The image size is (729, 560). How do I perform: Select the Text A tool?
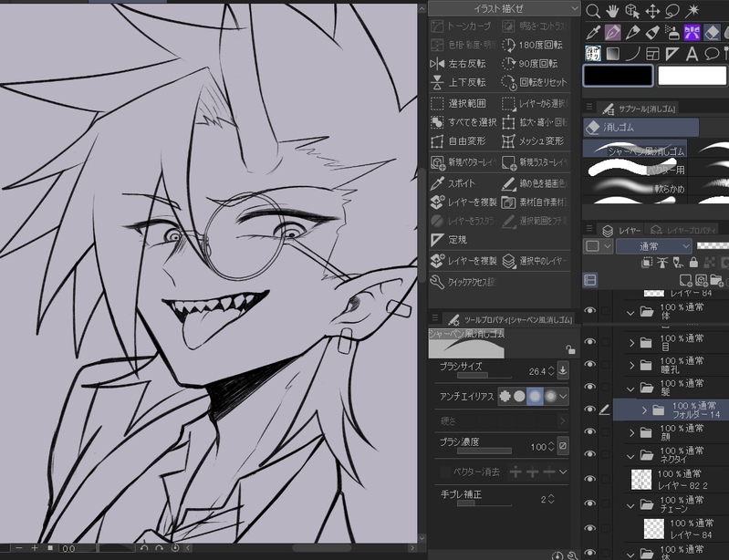[693, 54]
